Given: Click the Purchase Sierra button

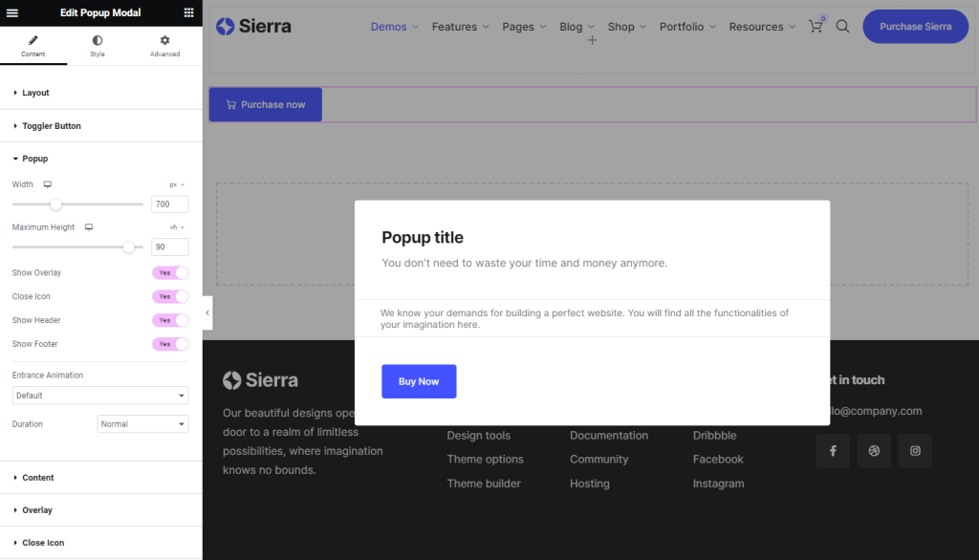Looking at the screenshot, I should pos(915,26).
